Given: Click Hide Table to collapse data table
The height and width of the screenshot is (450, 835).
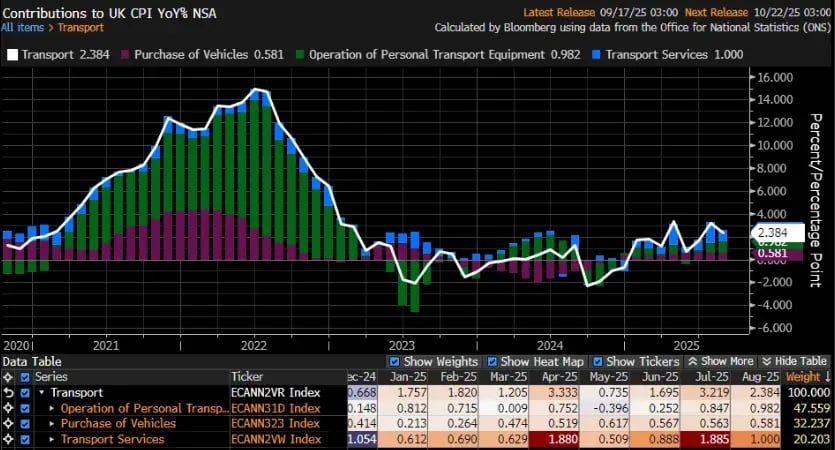Looking at the screenshot, I should click(x=795, y=361).
